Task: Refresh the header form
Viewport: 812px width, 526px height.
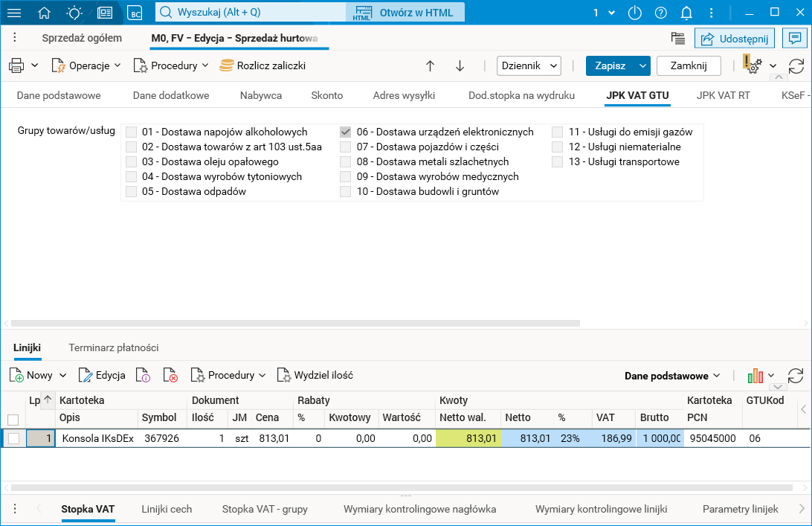Action: [x=796, y=65]
